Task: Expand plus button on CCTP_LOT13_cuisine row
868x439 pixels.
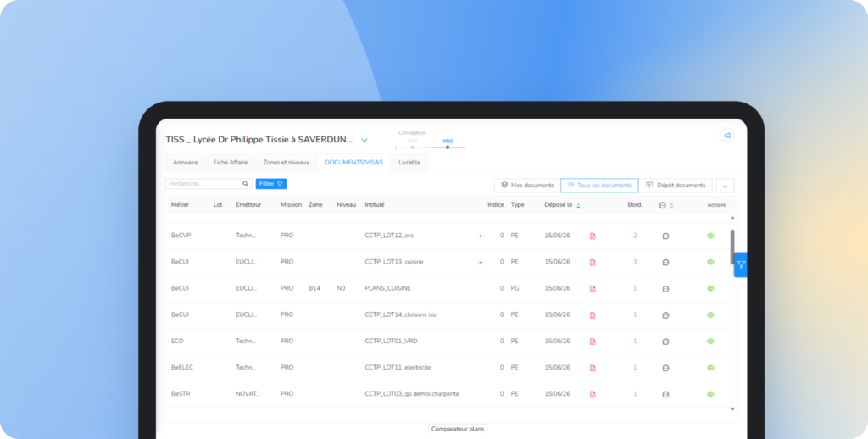Action: [x=481, y=263]
